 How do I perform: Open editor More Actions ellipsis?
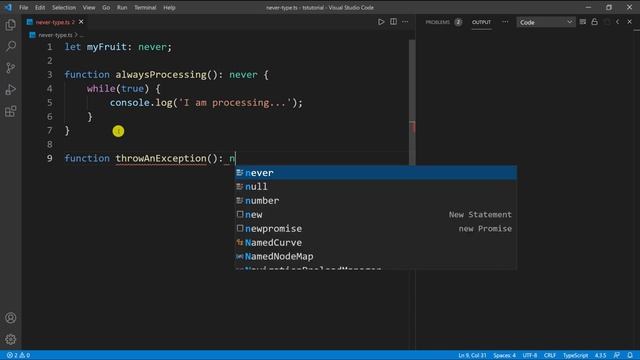pyautogui.click(x=405, y=22)
